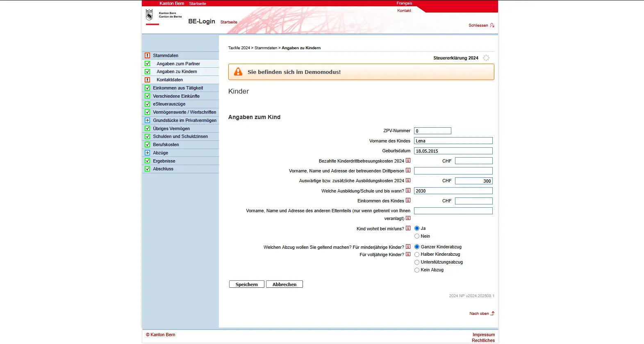Click the anderen Elternteils address field
Screen dimensions: 644x344
point(453,211)
